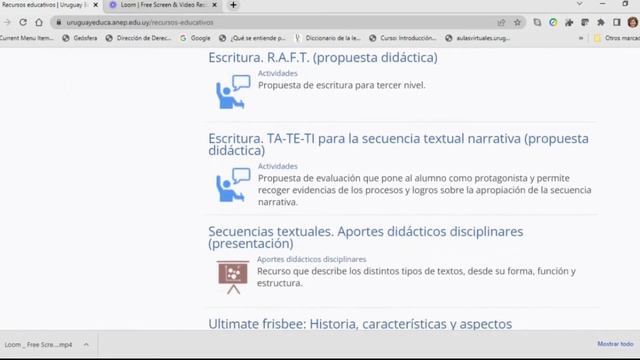The width and height of the screenshot is (640, 360).
Task: Click the Actividades category under Escritura R.A.F.T.
Action: tap(278, 73)
